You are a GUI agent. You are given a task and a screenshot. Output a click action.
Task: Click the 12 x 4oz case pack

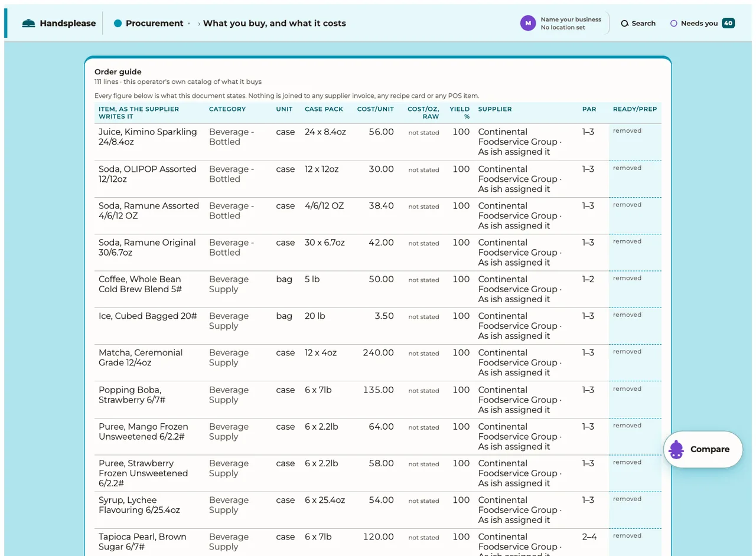tap(321, 353)
